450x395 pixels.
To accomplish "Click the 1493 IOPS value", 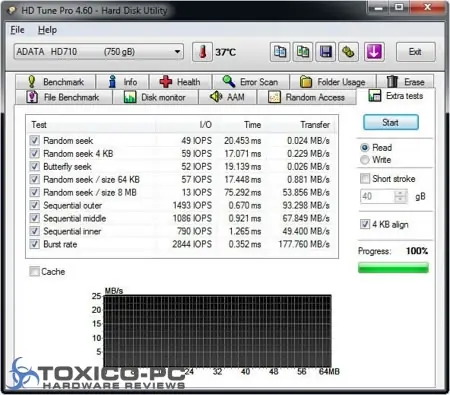I will [x=192, y=205].
